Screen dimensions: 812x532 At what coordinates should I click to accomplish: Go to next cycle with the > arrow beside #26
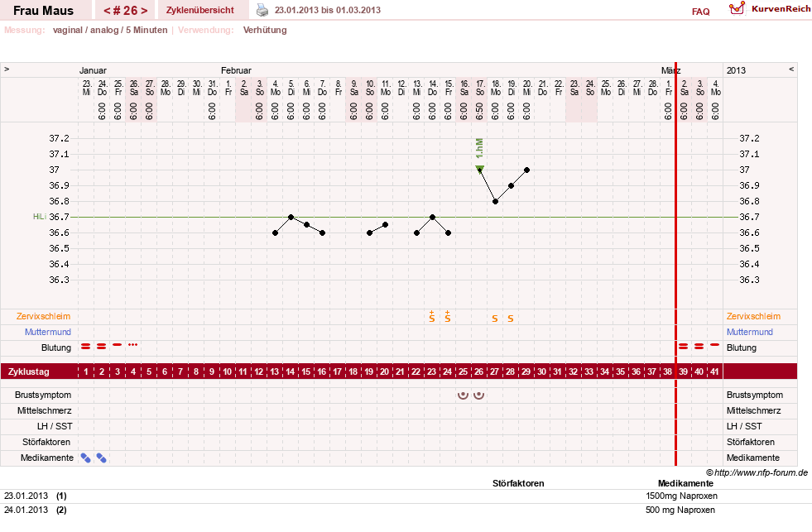pyautogui.click(x=144, y=11)
